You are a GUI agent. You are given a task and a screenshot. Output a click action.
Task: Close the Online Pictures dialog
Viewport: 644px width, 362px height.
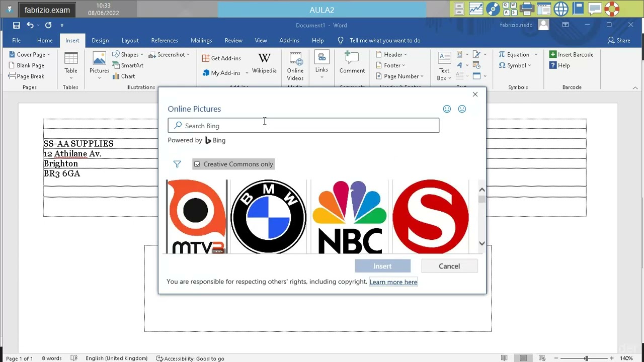(x=475, y=94)
